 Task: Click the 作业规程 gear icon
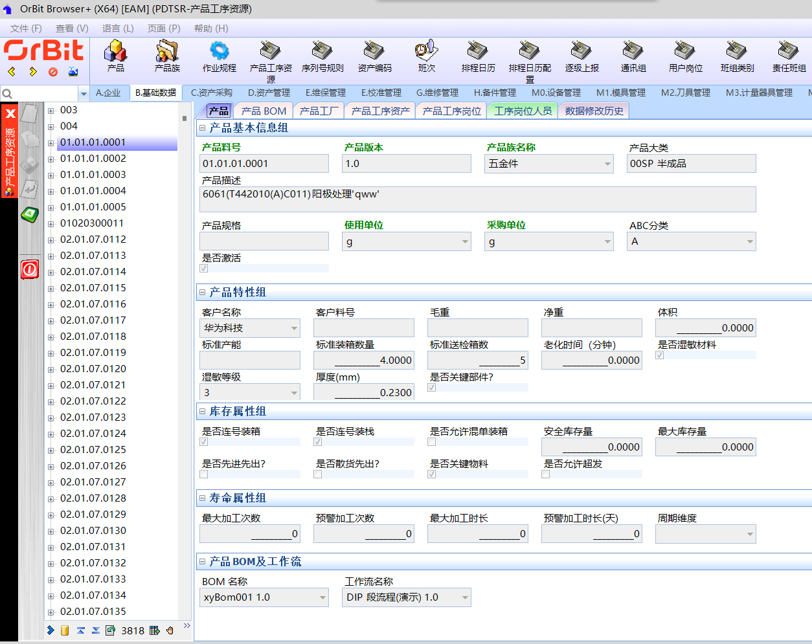(219, 52)
